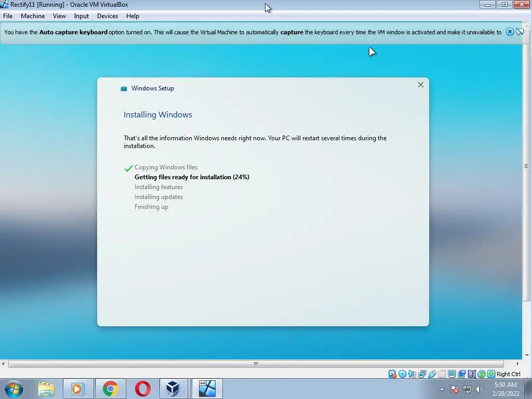Click the Windows Setup title icon
The width and height of the screenshot is (532, 399).
point(124,88)
